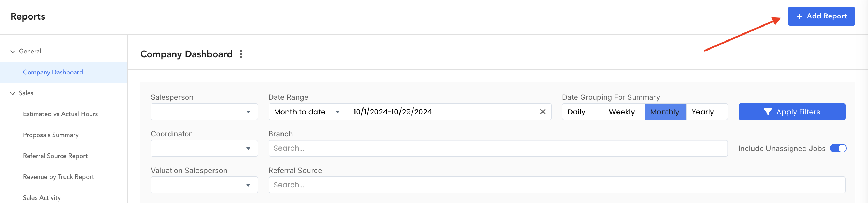This screenshot has height=203, width=868.
Task: Select Yearly date grouping
Action: tap(707, 112)
